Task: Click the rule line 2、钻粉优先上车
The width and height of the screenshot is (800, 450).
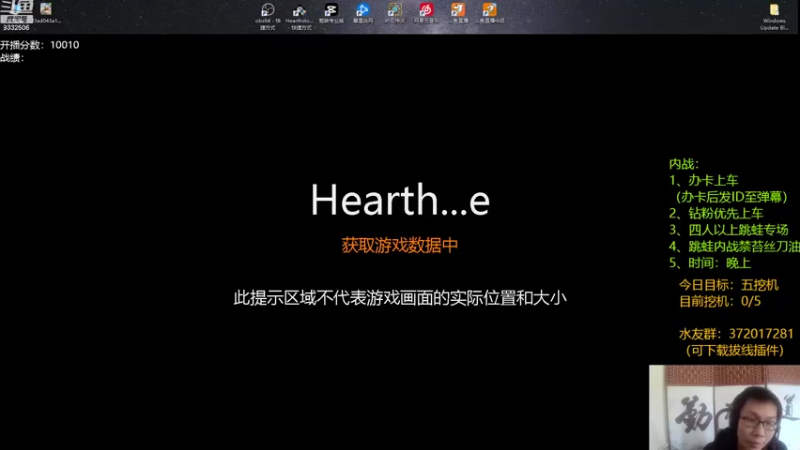Action: coord(716,213)
